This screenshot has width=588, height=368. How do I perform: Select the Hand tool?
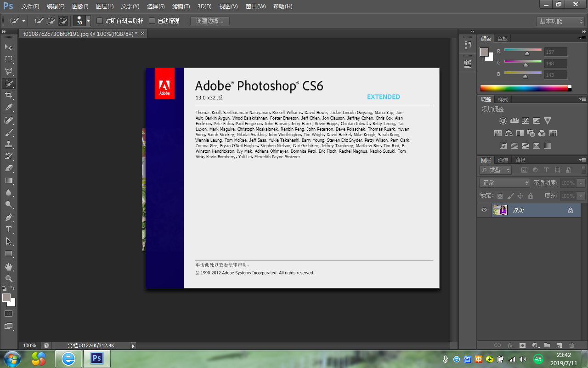tap(9, 266)
